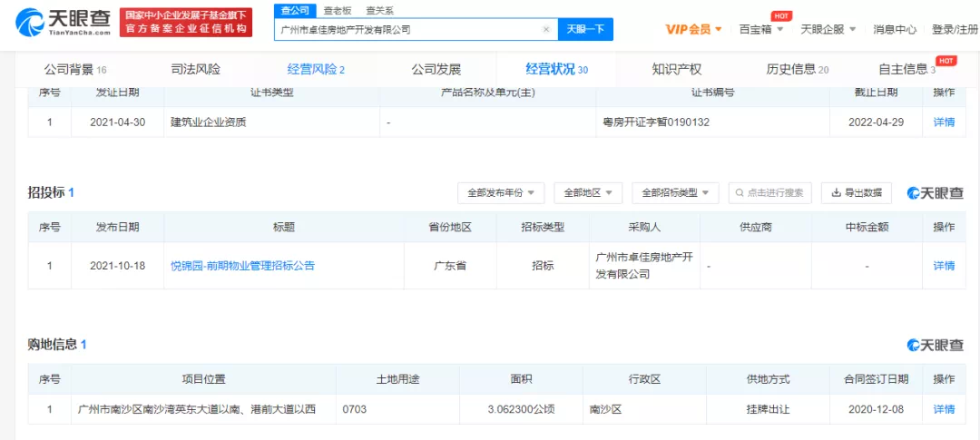
Task: Click the magnifier icon in table search
Action: [740, 193]
